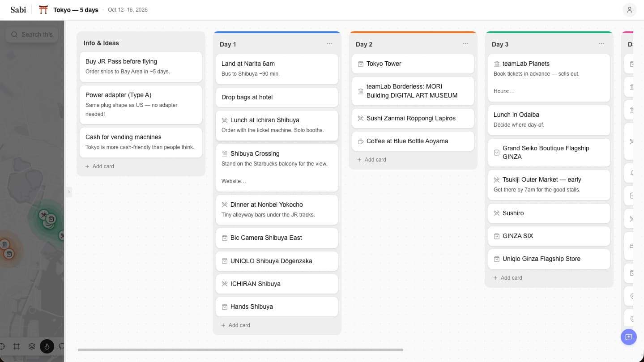The height and width of the screenshot is (362, 644).
Task: Click "Same plug shape as US" note
Action: pyautogui.click(x=132, y=110)
